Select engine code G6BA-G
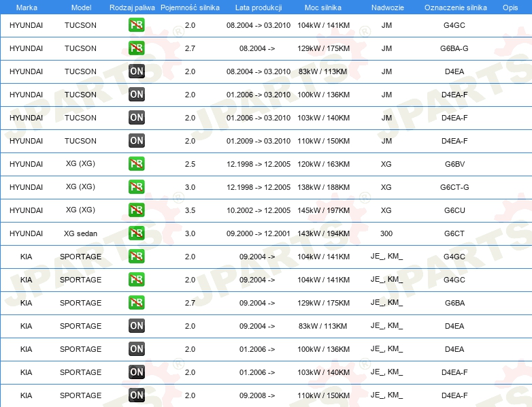The width and height of the screenshot is (532, 407). pos(454,48)
